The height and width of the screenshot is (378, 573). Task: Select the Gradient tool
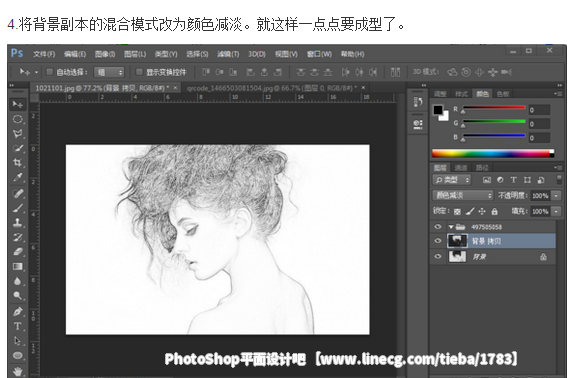(x=18, y=267)
